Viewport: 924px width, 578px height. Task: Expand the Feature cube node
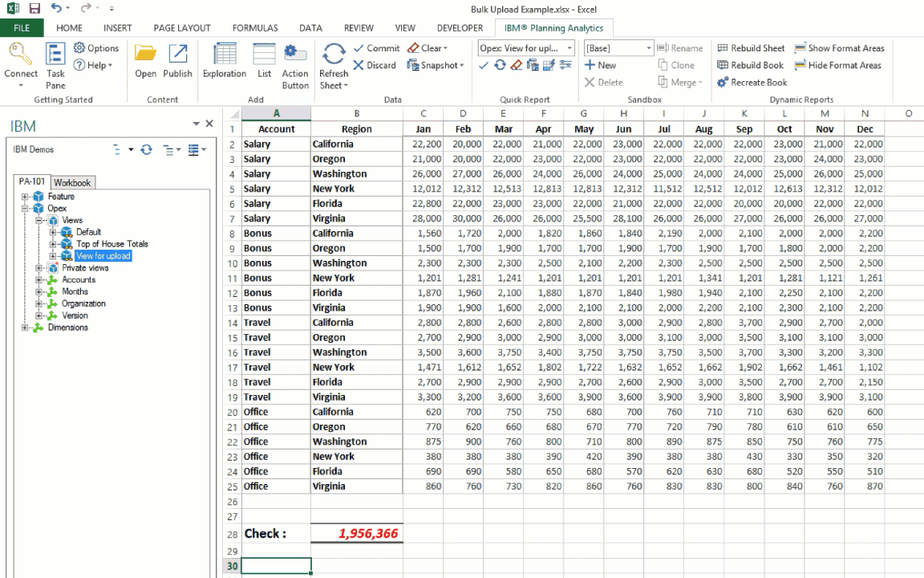tap(25, 197)
